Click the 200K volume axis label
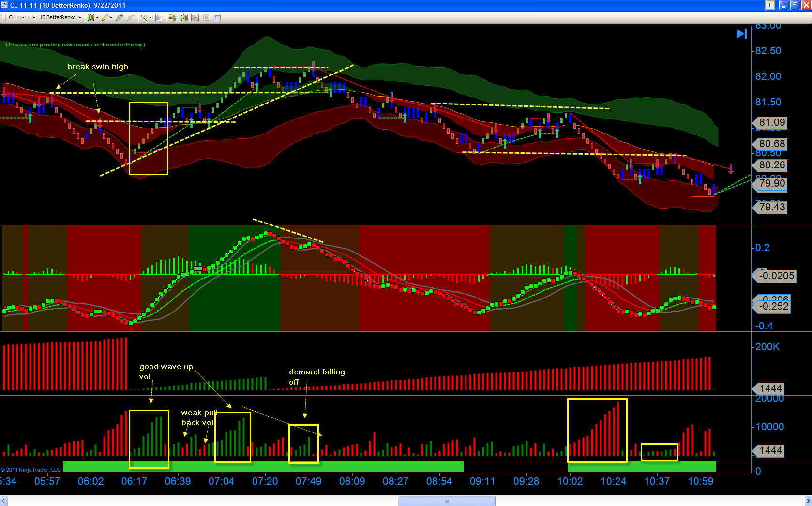Screen dimensions: 812x506 tap(767, 347)
